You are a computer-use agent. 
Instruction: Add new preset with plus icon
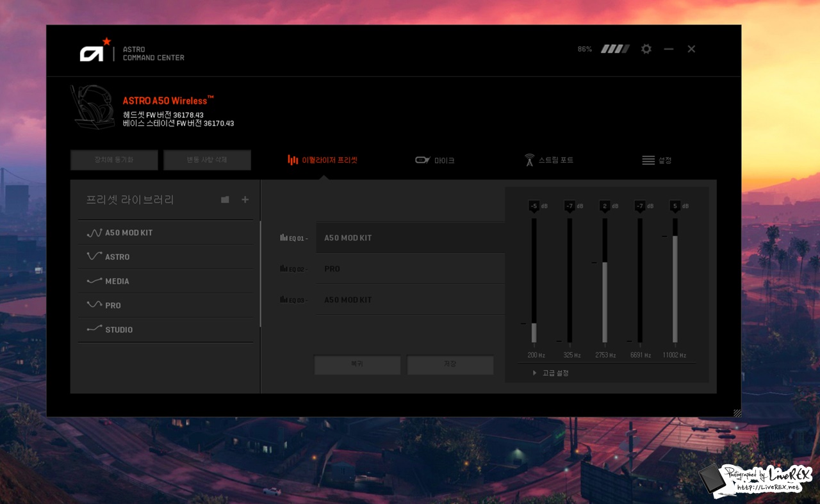pyautogui.click(x=245, y=200)
